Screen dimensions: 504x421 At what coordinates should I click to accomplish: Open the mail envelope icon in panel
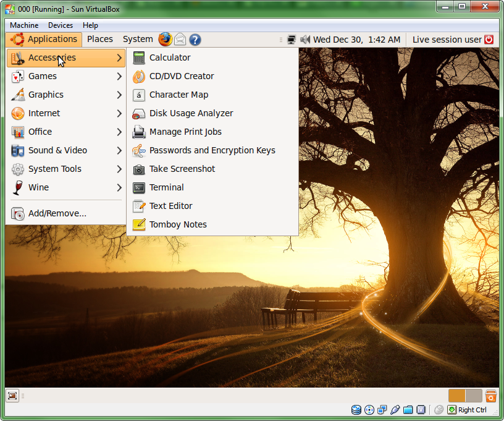[180, 40]
